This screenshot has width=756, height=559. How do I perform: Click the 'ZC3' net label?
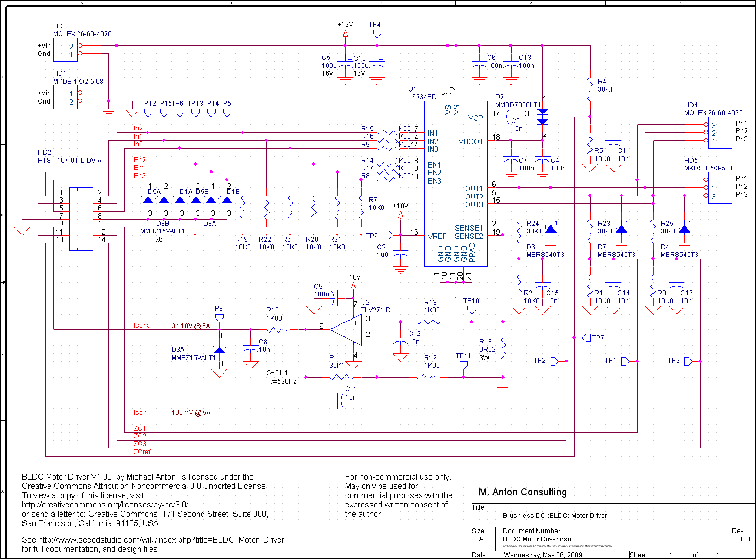(x=140, y=444)
